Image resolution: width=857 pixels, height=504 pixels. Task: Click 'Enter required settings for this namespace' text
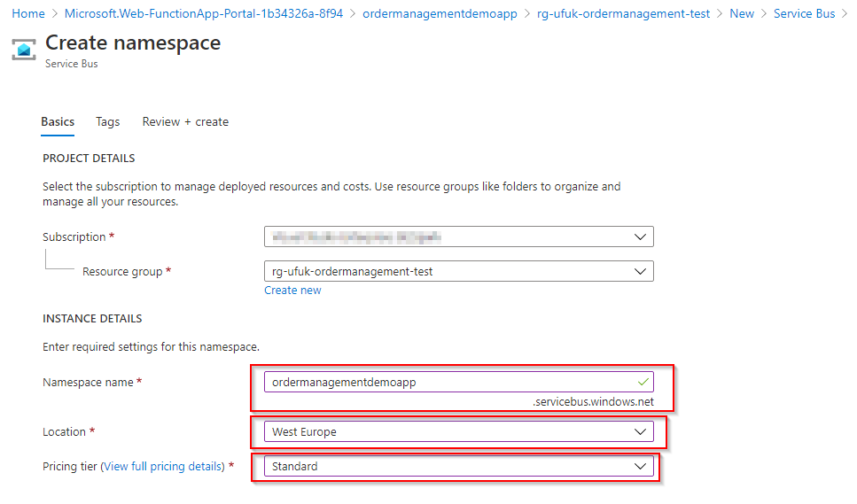(x=151, y=346)
